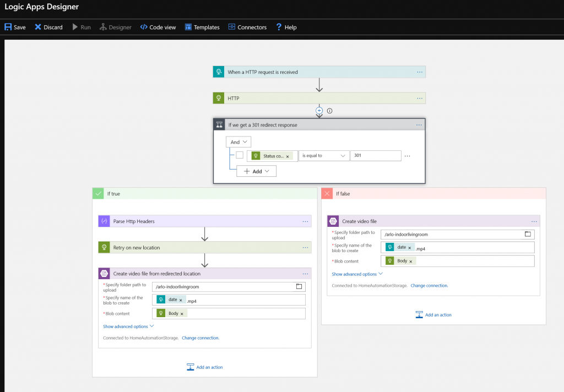Open ellipsis menu for HTTP request trigger

pos(420,72)
